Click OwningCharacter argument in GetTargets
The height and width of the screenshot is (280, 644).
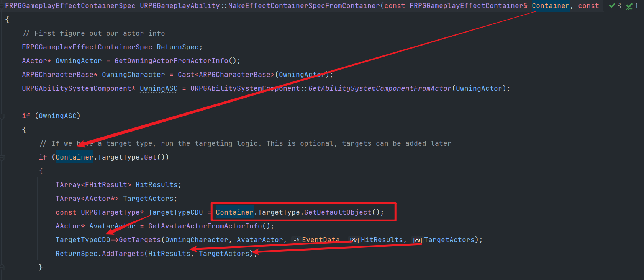point(197,240)
